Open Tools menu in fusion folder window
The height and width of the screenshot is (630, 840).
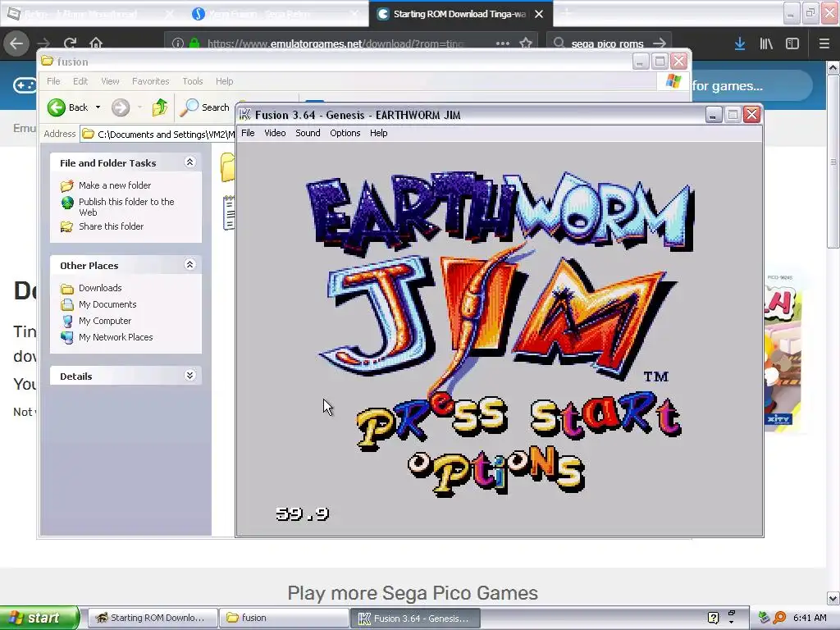click(192, 81)
